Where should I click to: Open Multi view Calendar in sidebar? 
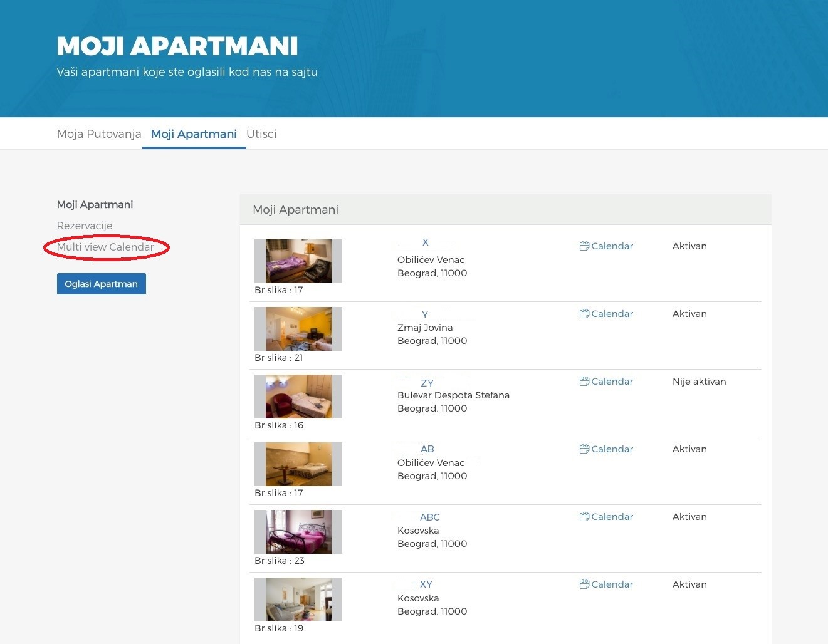point(105,247)
